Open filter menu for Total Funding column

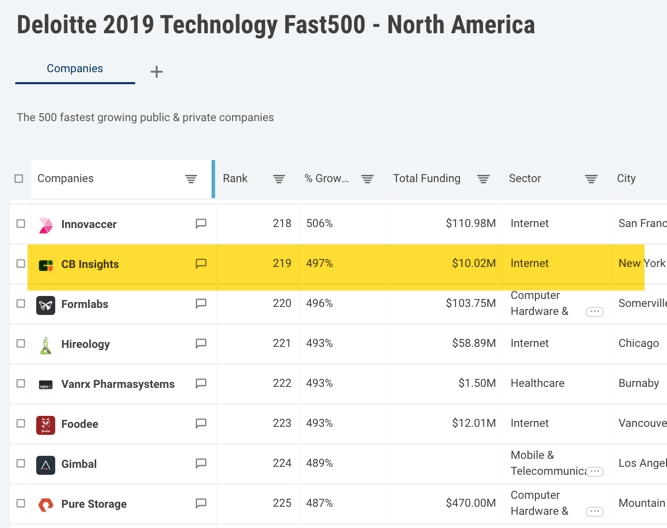pyautogui.click(x=483, y=179)
